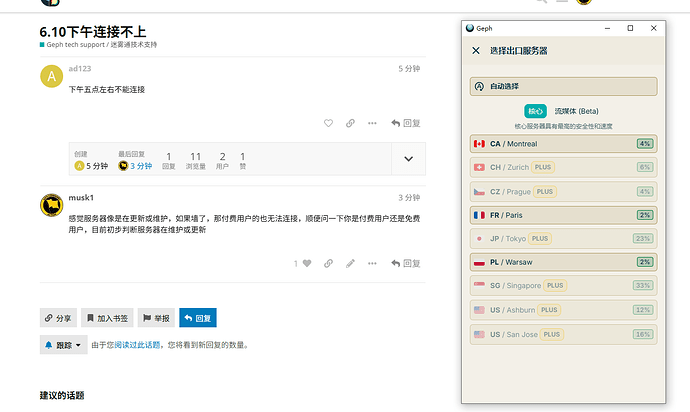690x412 pixels.
Task: Select JP / Tokyo PLUS server
Action: click(563, 239)
